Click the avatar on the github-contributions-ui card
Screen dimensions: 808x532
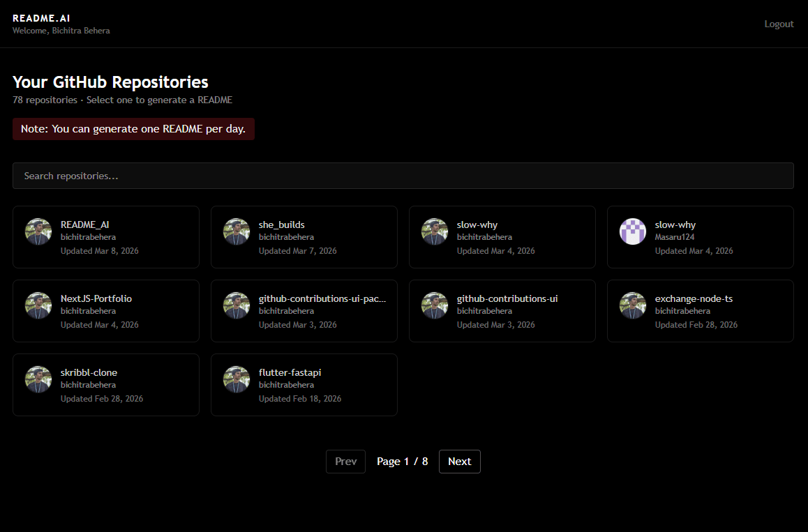435,305
